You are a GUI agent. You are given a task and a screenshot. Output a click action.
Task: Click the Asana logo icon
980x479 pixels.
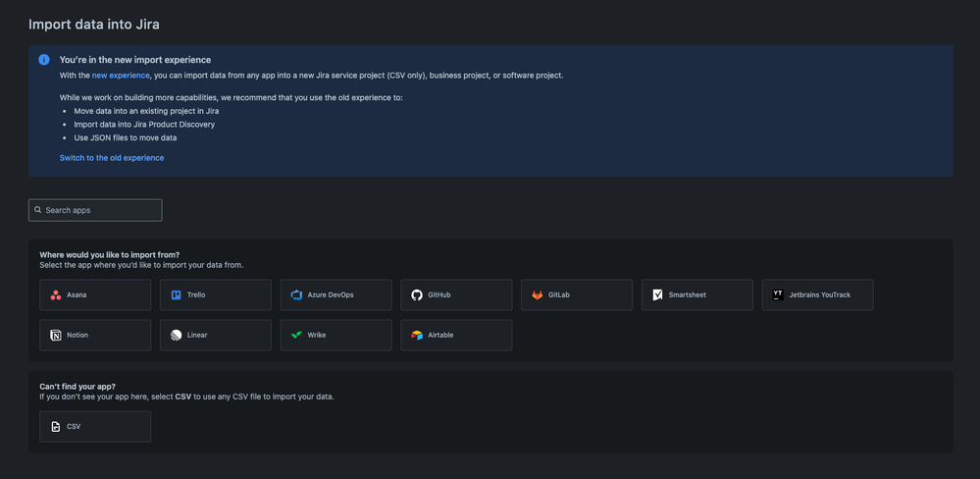(56, 295)
